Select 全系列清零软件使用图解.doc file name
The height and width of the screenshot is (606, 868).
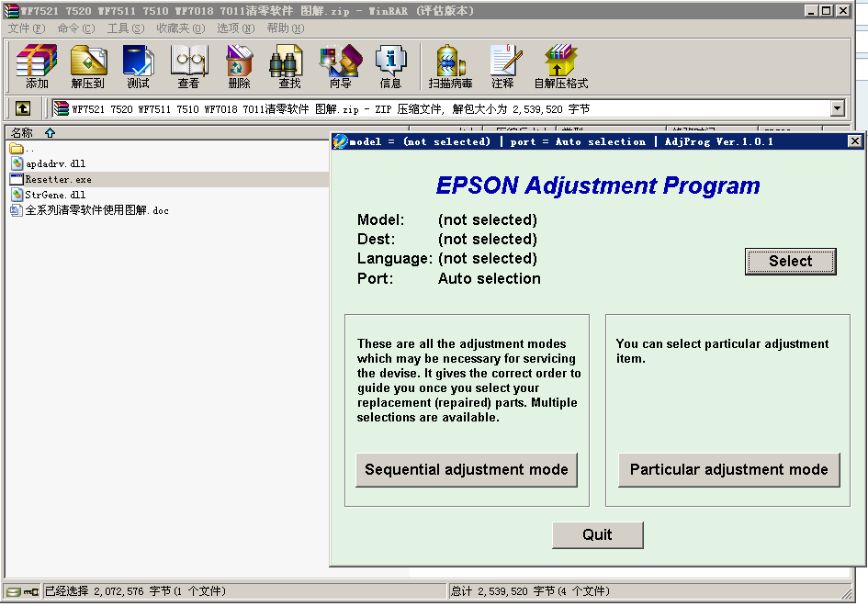point(96,210)
